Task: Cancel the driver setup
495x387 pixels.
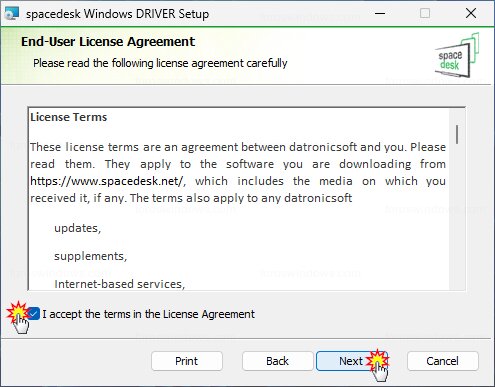Action: [x=443, y=361]
